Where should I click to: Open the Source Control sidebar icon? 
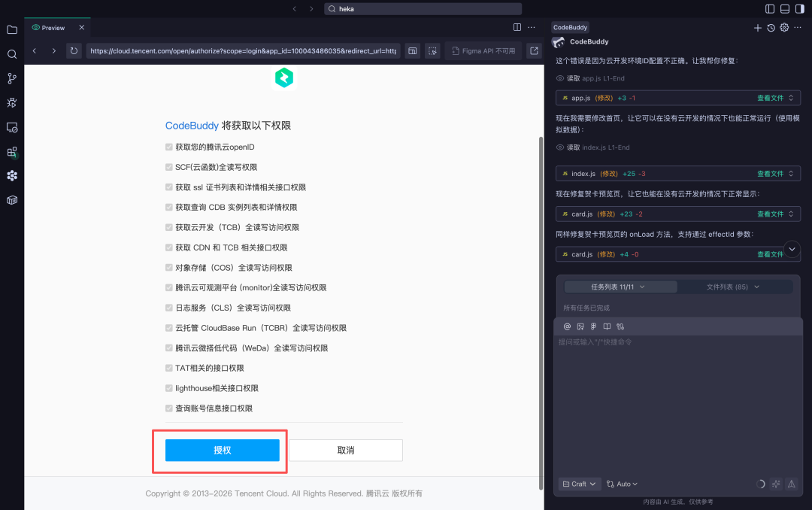(11, 78)
